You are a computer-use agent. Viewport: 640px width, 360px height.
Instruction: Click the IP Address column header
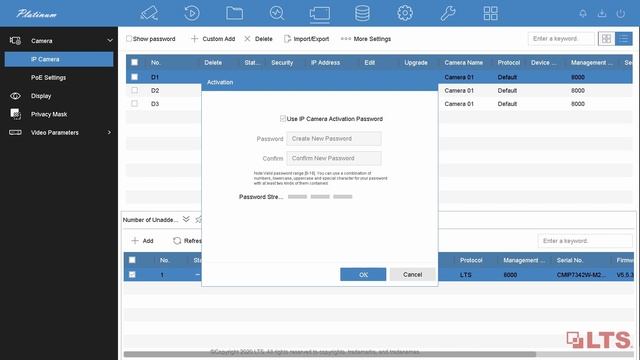[x=325, y=62]
